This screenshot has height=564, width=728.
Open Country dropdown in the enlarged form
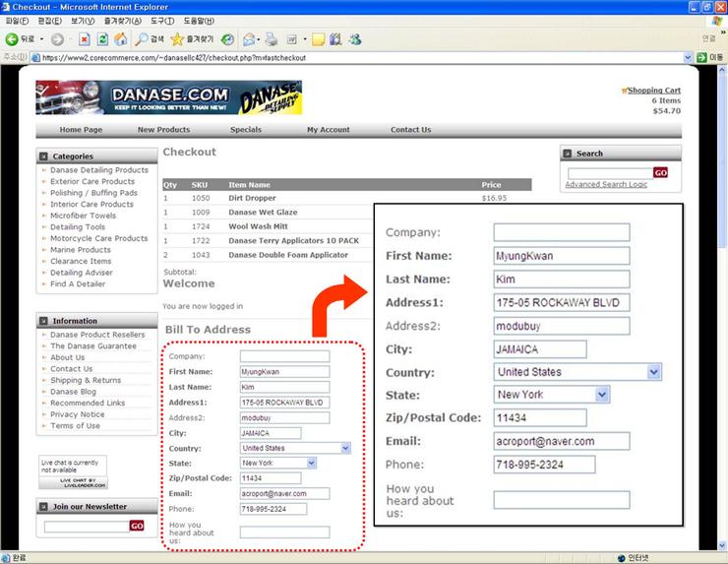(x=653, y=372)
